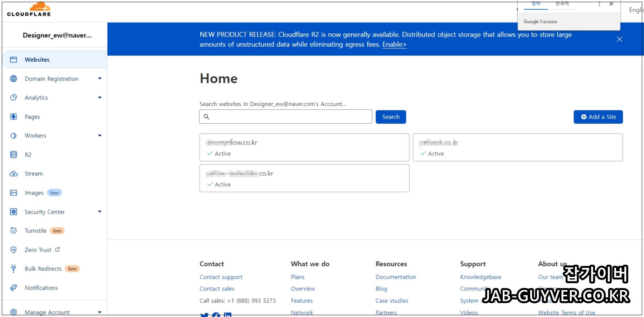Image resolution: width=644 pixels, height=317 pixels.
Task: Click the Turnstile refresh icon
Action: coord(14,230)
